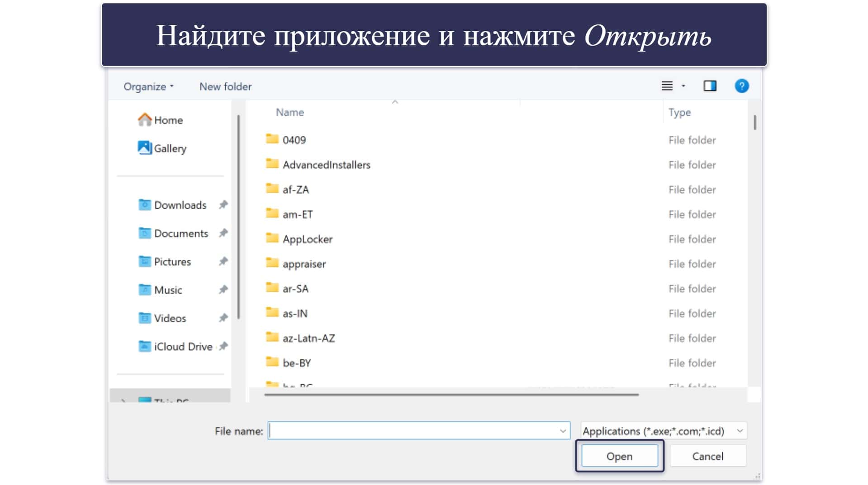868x485 pixels.
Task: Create a New folder
Action: (225, 86)
